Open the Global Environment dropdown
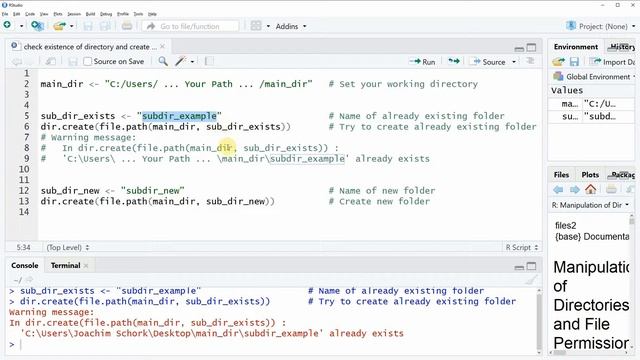 pyautogui.click(x=594, y=76)
